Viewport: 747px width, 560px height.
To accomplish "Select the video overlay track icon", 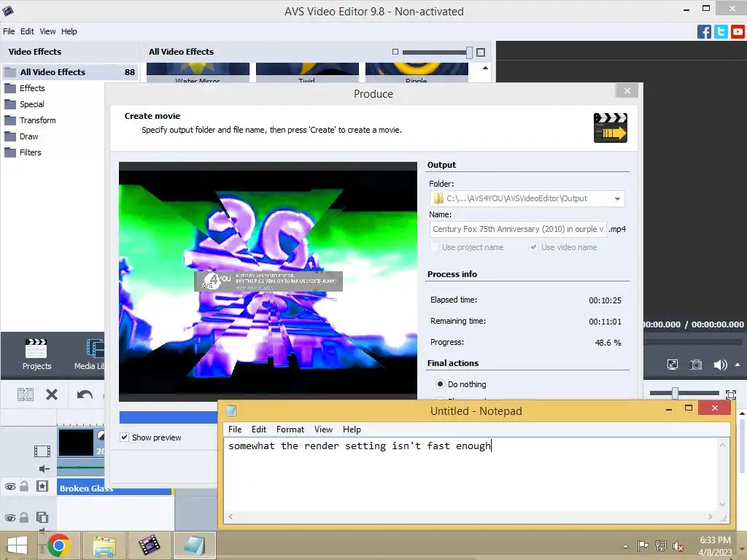I will (42, 517).
